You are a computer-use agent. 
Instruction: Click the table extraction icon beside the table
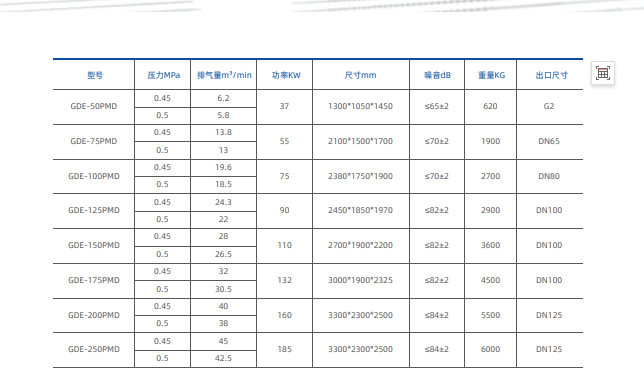coord(603,73)
